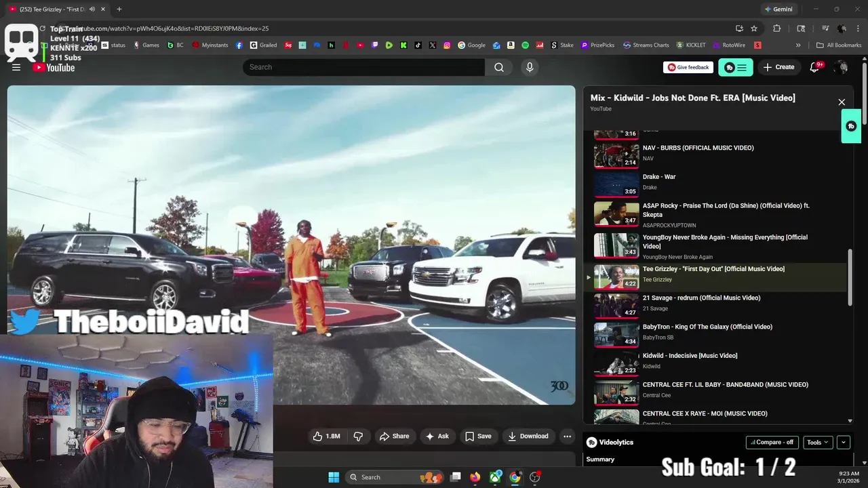Close the Mix playlist panel
868x488 pixels.
[x=842, y=102]
